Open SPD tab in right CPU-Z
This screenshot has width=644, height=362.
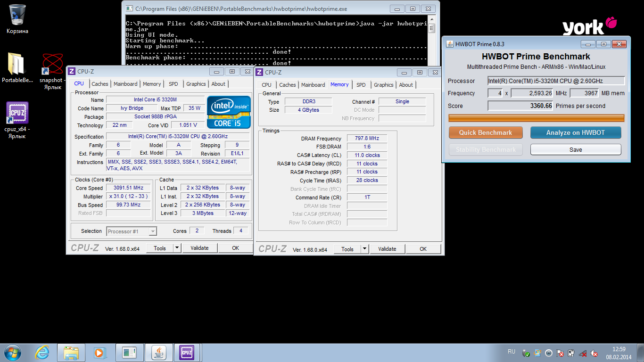coord(361,85)
